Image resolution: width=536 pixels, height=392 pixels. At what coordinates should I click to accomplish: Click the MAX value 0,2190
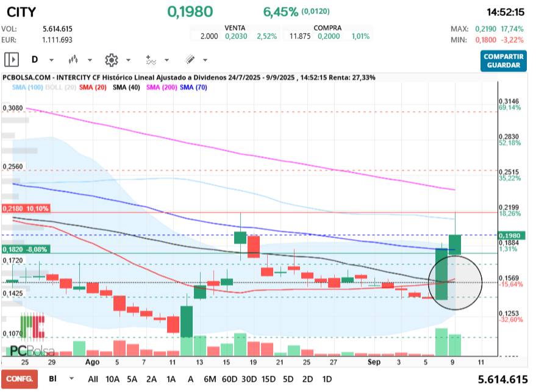pyautogui.click(x=486, y=29)
